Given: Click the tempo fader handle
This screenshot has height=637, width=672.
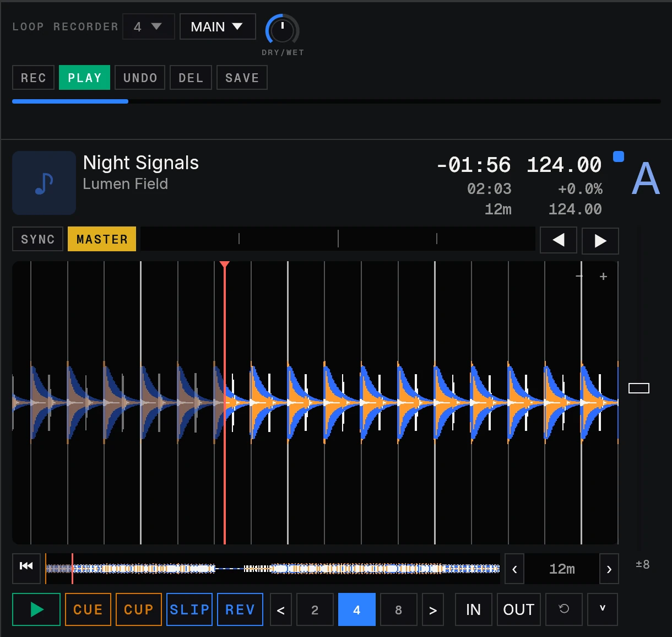Looking at the screenshot, I should tap(639, 388).
